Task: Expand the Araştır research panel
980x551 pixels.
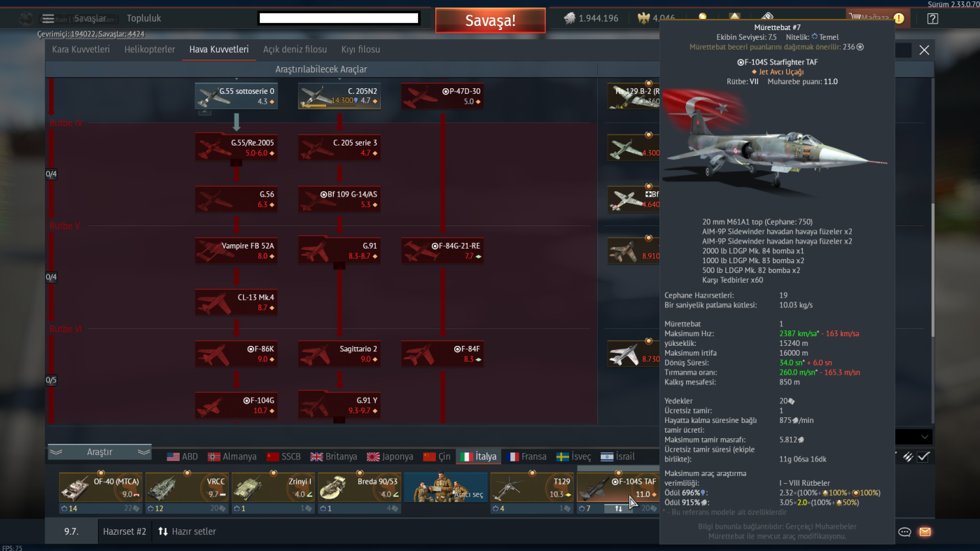Action: (99, 452)
